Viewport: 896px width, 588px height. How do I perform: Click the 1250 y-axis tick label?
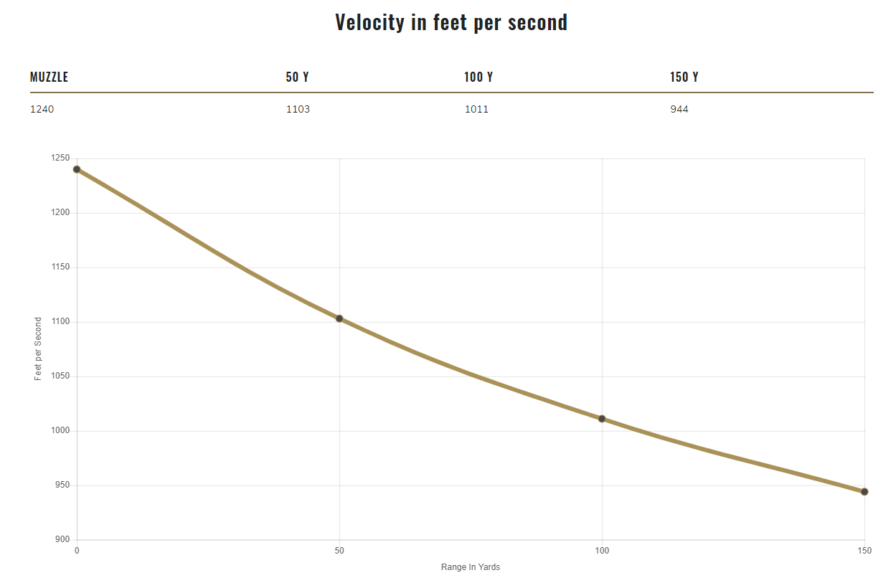click(60, 158)
